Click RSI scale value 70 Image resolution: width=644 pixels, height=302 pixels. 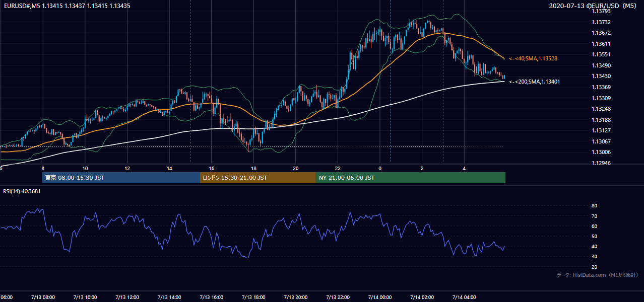[x=594, y=216]
